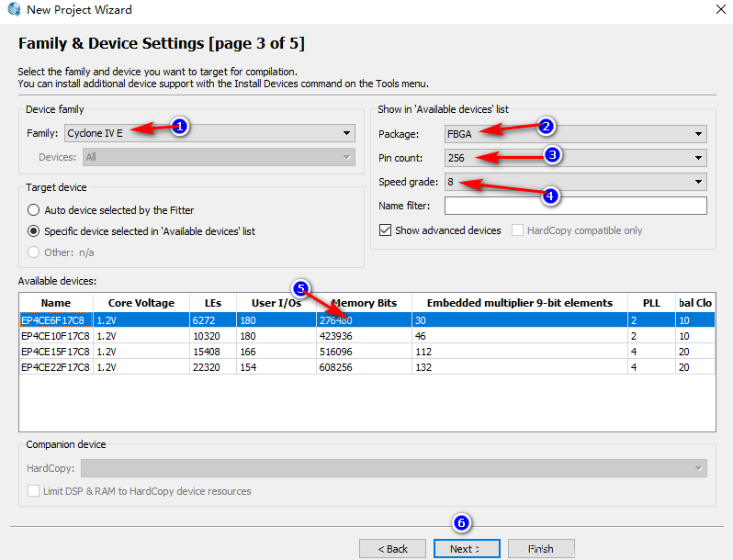This screenshot has width=733, height=560.
Task: Select the EP4CE10F17C8 device row
Action: tap(55, 336)
